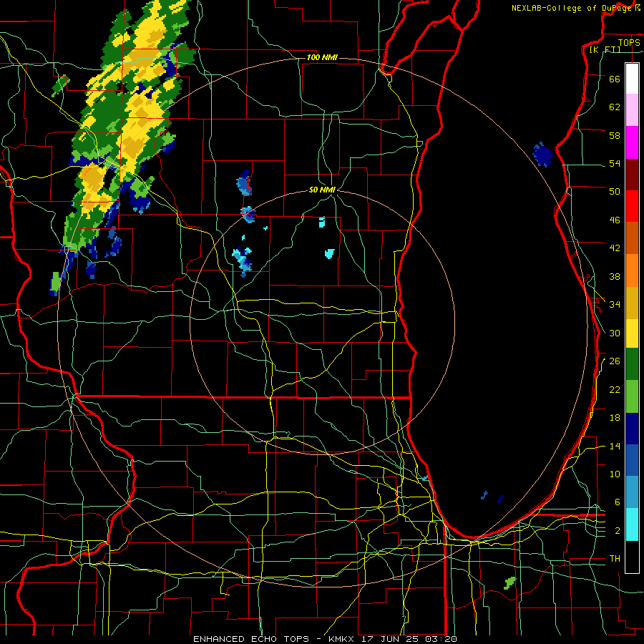The width and height of the screenshot is (644, 644).
Task: Click legend value "6"
Action: [618, 502]
